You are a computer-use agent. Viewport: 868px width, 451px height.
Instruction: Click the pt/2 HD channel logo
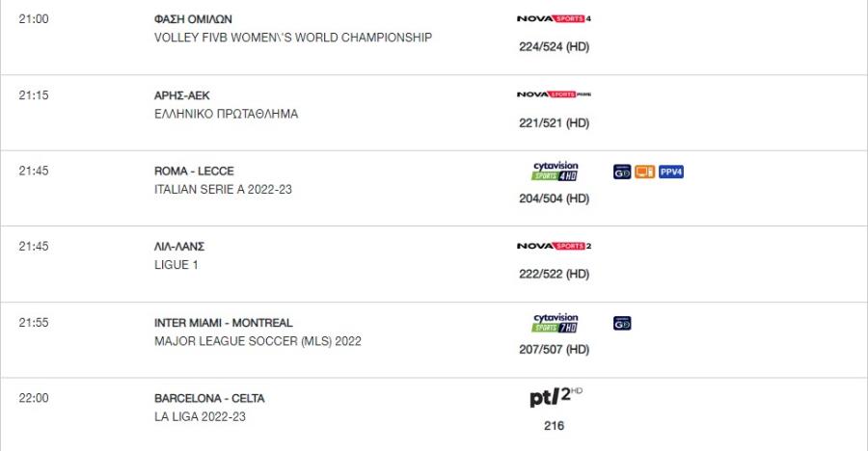[556, 397]
